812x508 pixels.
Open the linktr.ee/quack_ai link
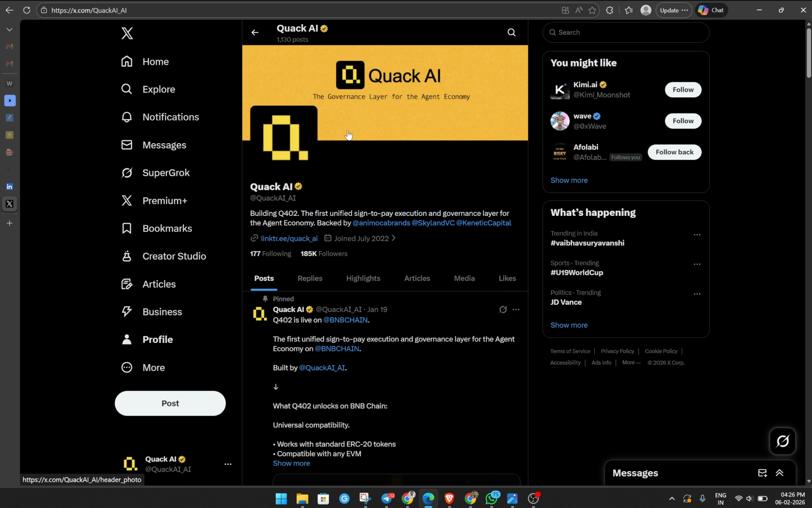(x=289, y=239)
